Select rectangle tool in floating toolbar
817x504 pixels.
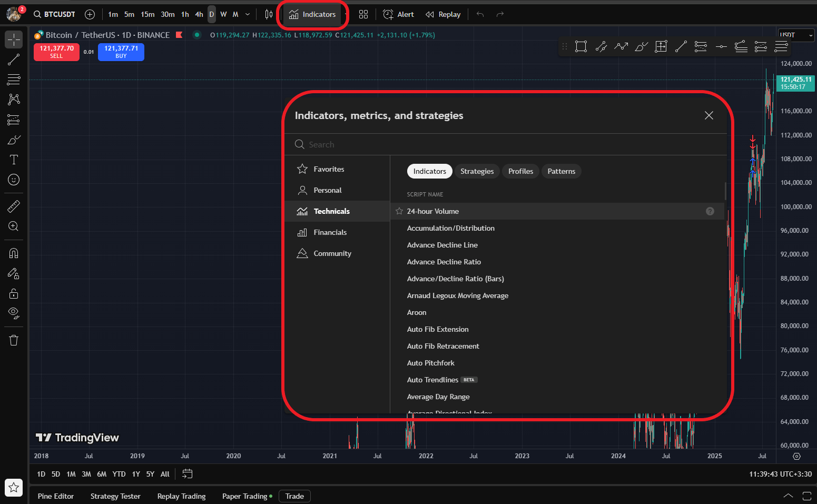point(581,46)
